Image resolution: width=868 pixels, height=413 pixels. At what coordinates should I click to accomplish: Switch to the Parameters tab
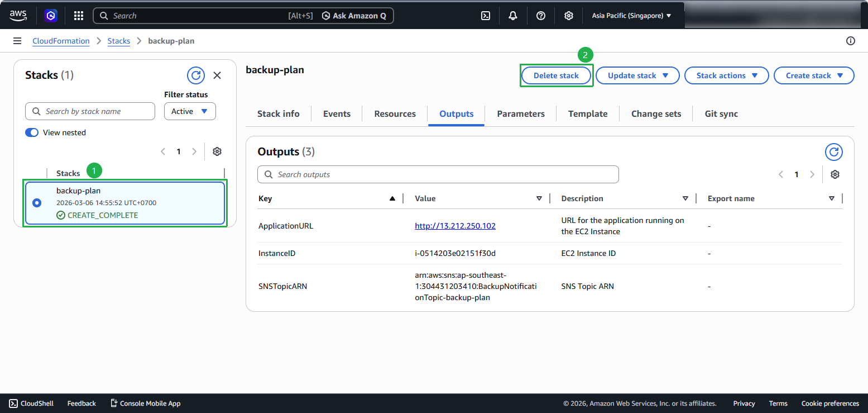[521, 114]
